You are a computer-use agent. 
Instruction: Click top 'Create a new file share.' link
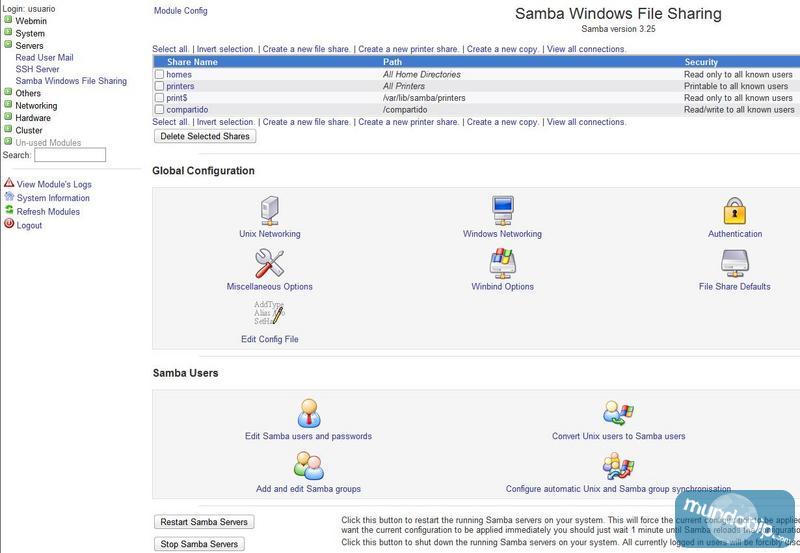click(306, 49)
